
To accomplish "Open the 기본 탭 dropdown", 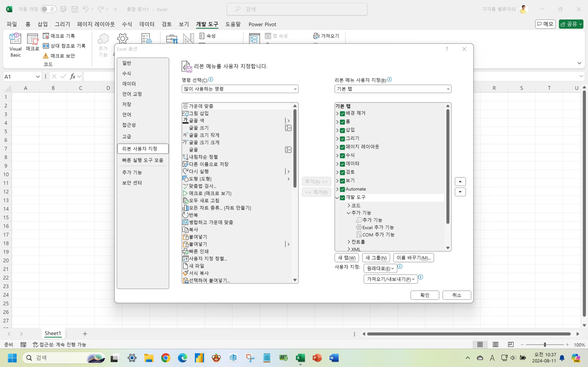I will pos(392,89).
